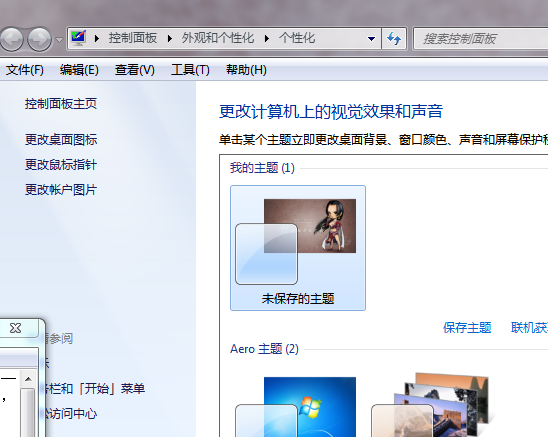The image size is (548, 437).
Task: Open the 查看(V) menu
Action: point(135,70)
